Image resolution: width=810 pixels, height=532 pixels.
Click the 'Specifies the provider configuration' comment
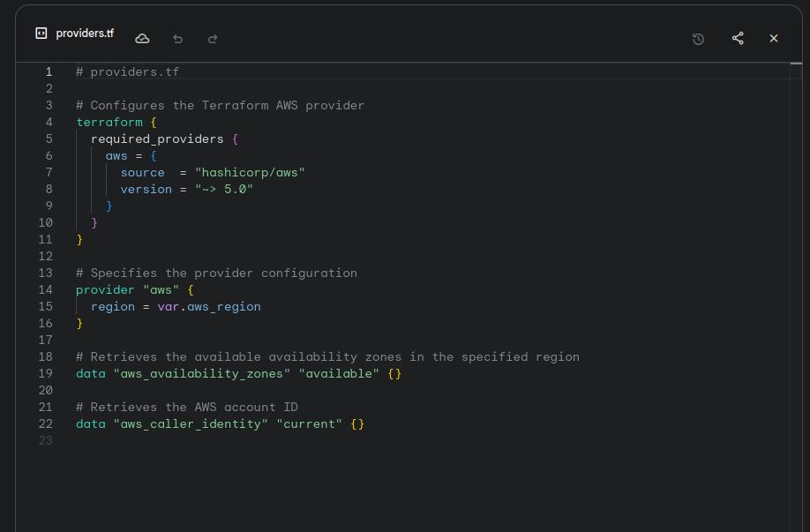coord(216,273)
